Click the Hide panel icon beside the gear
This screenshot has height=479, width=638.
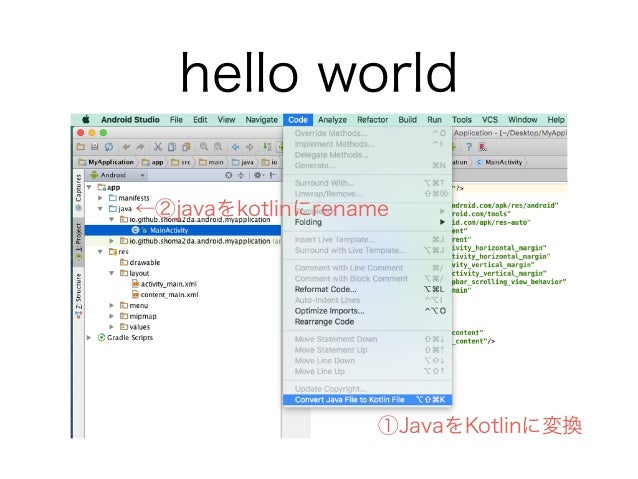(x=273, y=175)
